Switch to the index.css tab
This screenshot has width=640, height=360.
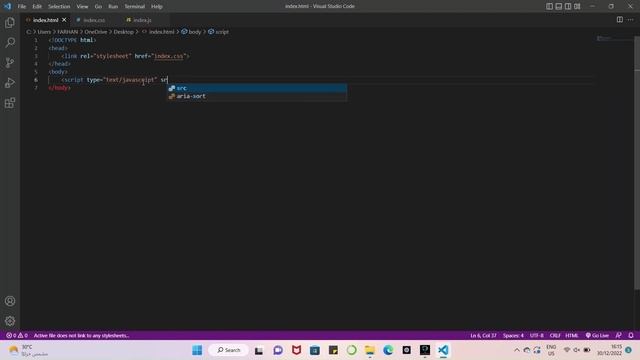[x=94, y=20]
